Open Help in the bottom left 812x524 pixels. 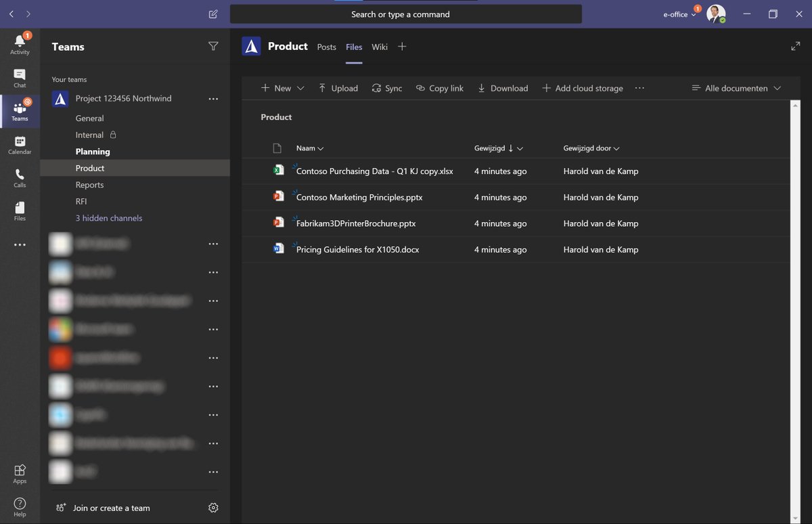[20, 507]
